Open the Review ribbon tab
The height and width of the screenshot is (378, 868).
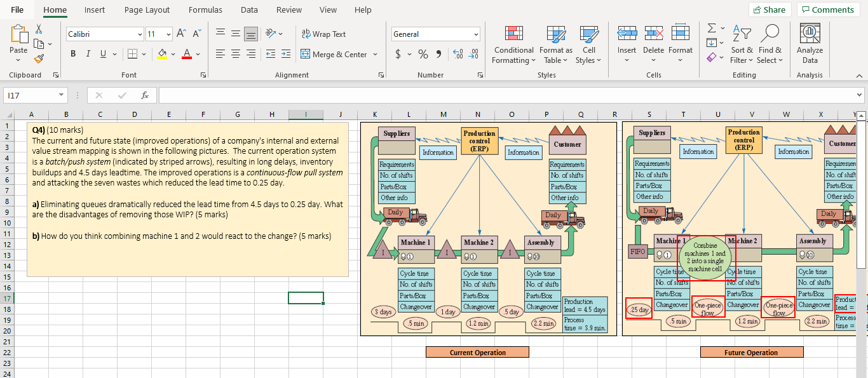coord(289,10)
